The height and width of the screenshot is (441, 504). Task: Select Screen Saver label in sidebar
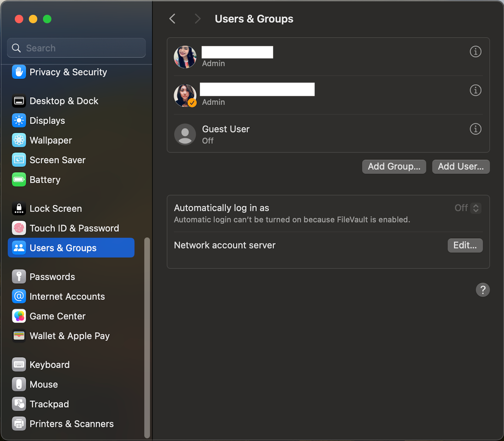point(58,160)
